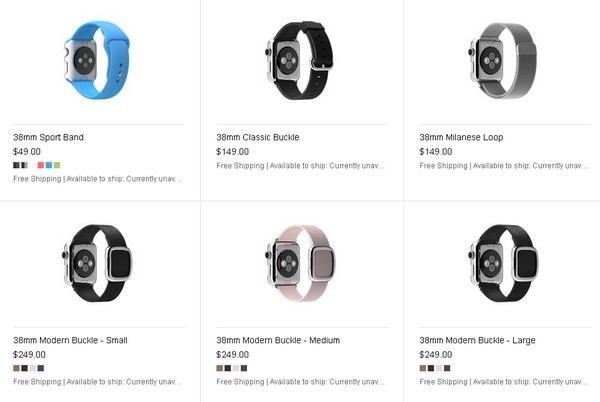Open the Milanese Loop watch image
This screenshot has width=600, height=402.
pyautogui.click(x=503, y=60)
